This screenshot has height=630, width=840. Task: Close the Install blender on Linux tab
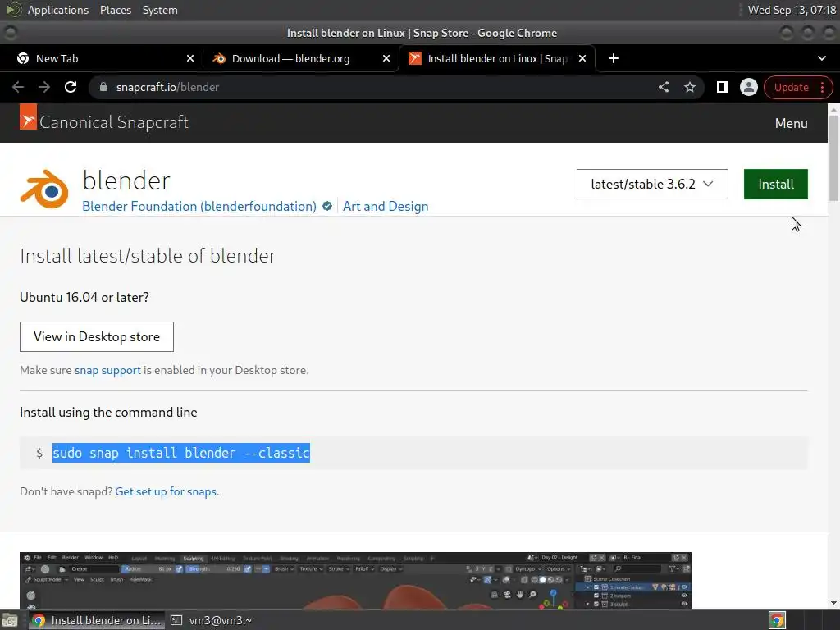(582, 58)
